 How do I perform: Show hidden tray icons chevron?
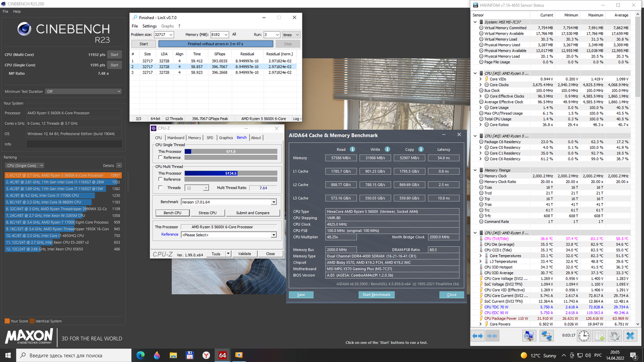(565, 355)
